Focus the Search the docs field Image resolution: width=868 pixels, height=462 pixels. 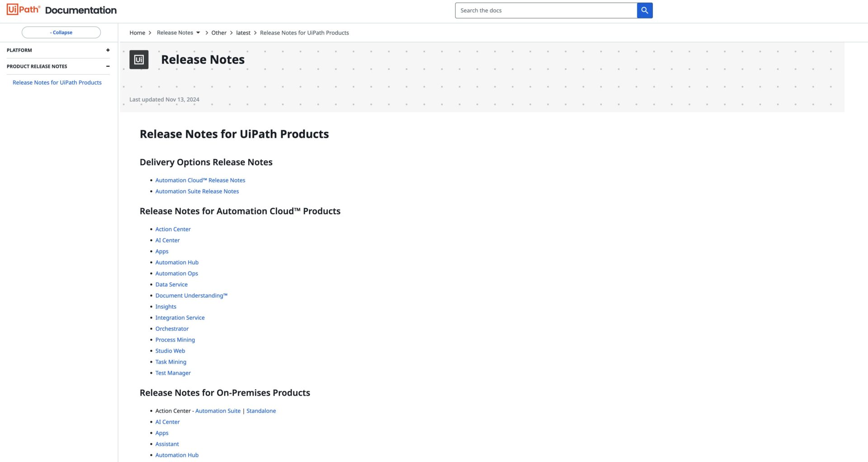[x=546, y=10]
